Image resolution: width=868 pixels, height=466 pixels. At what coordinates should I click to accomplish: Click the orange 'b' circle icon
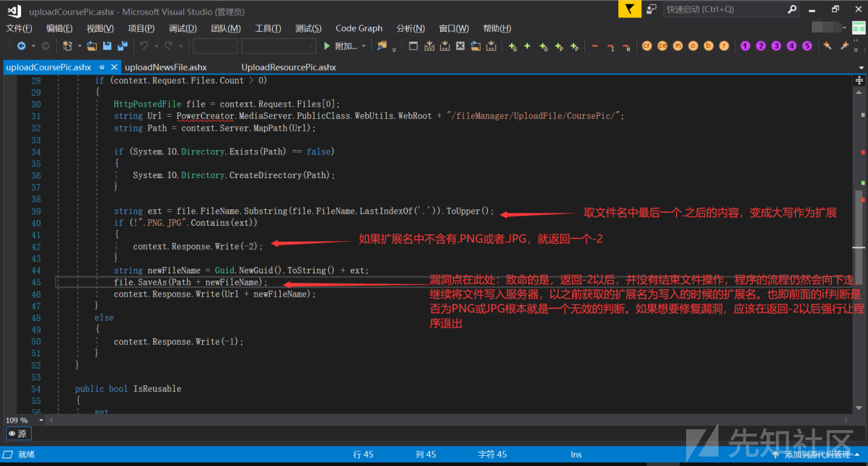(x=708, y=46)
